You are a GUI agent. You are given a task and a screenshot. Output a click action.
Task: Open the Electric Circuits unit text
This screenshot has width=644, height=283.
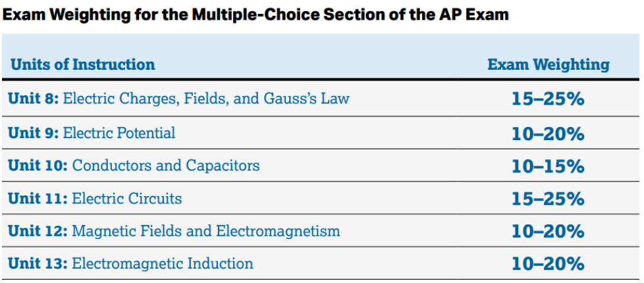[127, 198]
